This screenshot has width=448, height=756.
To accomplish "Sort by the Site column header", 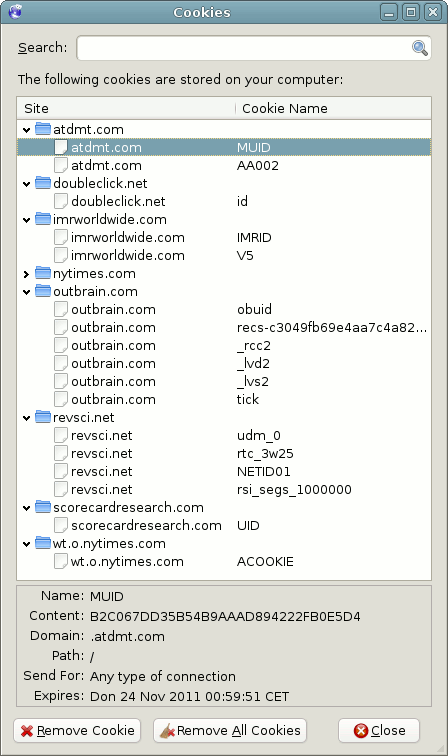I will click(x=126, y=108).
